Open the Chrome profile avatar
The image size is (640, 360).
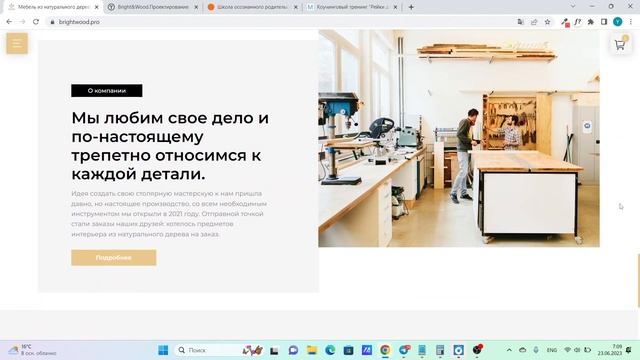click(618, 22)
